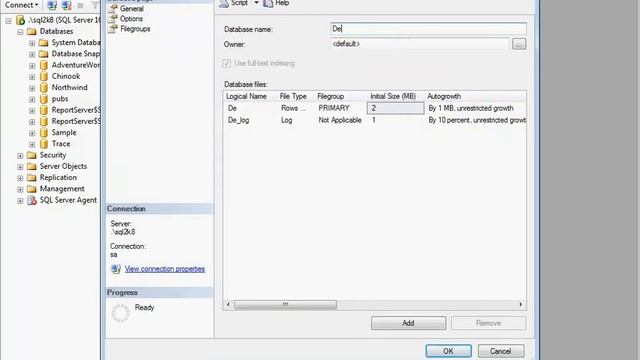Click the General page icon
Image resolution: width=640 pixels, height=360 pixels.
[x=113, y=8]
